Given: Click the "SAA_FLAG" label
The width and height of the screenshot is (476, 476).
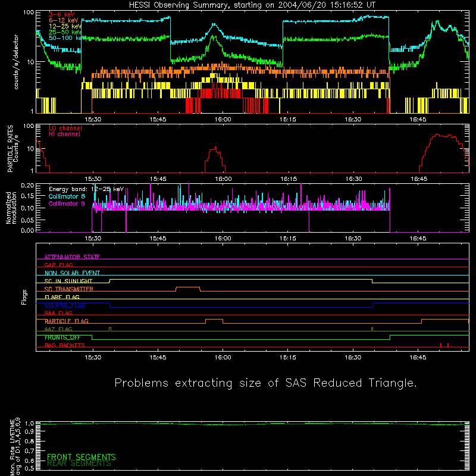Looking at the screenshot, I should coord(58,313).
